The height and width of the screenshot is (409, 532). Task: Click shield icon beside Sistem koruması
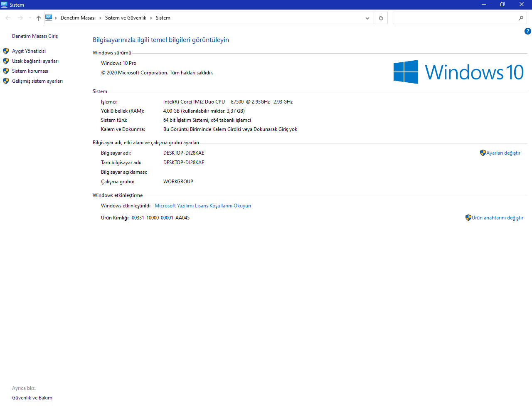[x=6, y=71]
